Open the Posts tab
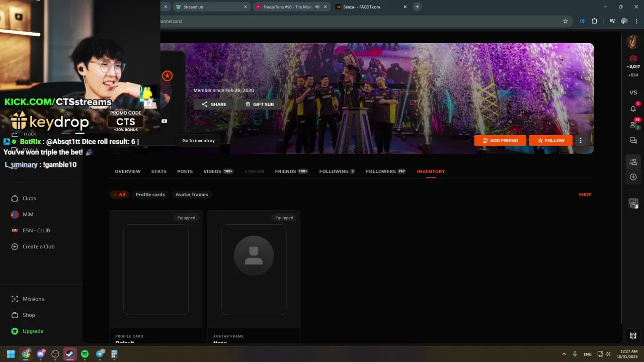 tap(185, 171)
